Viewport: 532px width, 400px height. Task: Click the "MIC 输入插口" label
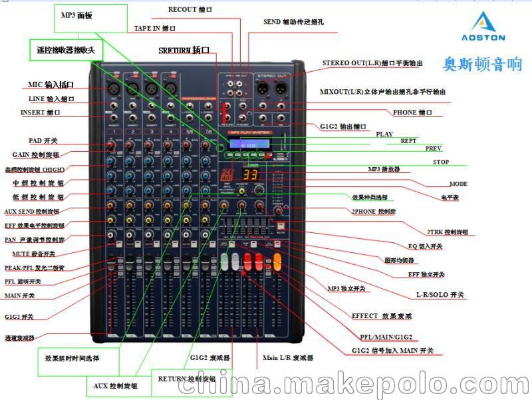(x=51, y=85)
